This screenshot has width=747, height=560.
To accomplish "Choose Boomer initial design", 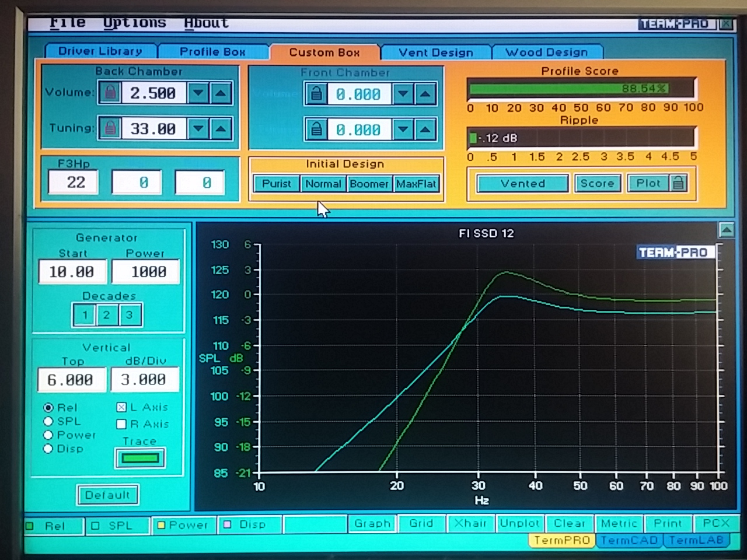I will 369,184.
